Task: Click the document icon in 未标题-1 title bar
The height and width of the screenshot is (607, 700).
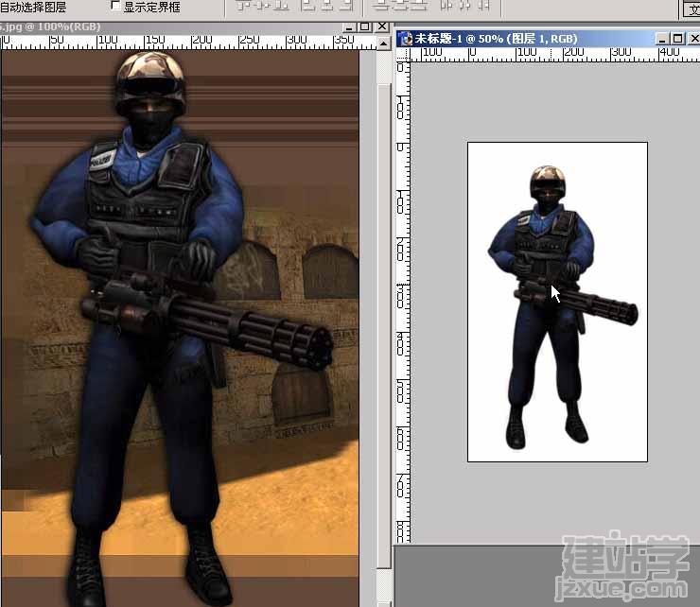Action: 406,39
